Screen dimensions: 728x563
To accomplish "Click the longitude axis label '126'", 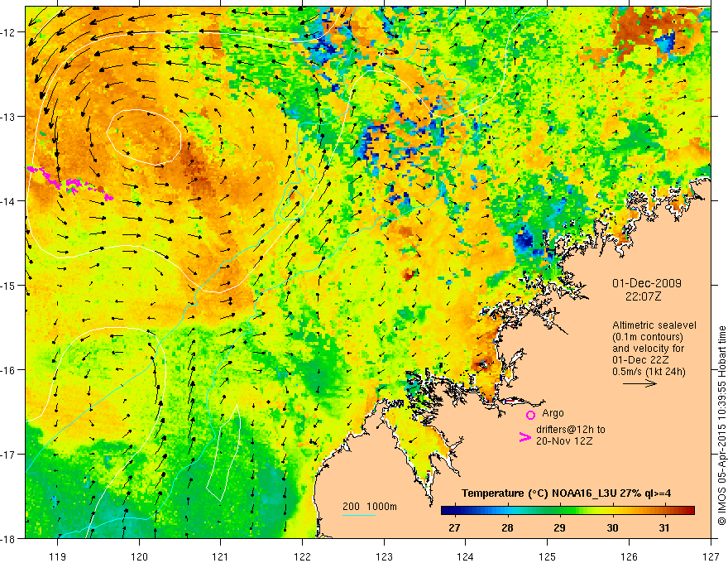I will point(629,557).
